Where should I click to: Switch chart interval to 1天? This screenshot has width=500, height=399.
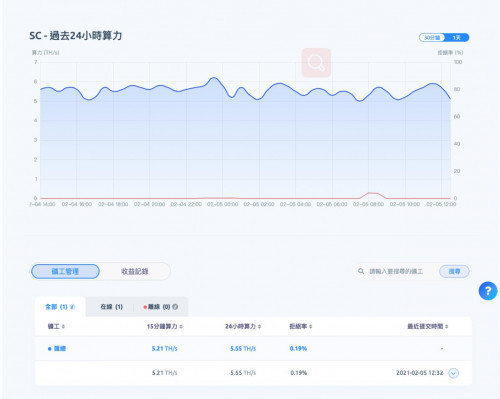[x=456, y=38]
